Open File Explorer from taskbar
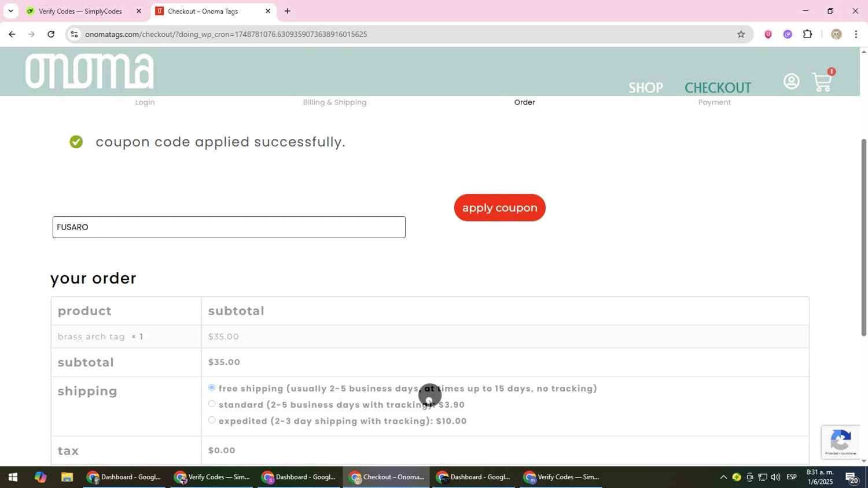This screenshot has width=868, height=488. [67, 478]
